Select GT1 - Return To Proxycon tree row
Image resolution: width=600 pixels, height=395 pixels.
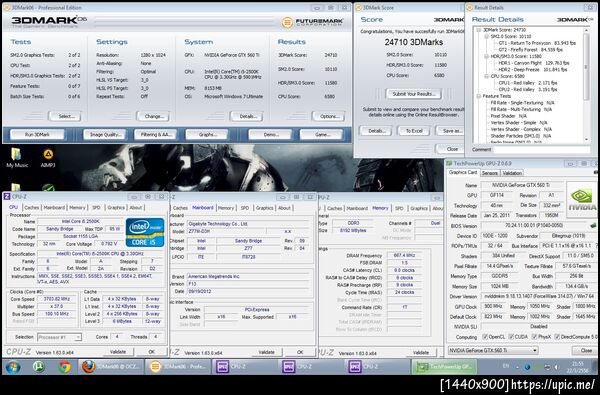pyautogui.click(x=537, y=43)
